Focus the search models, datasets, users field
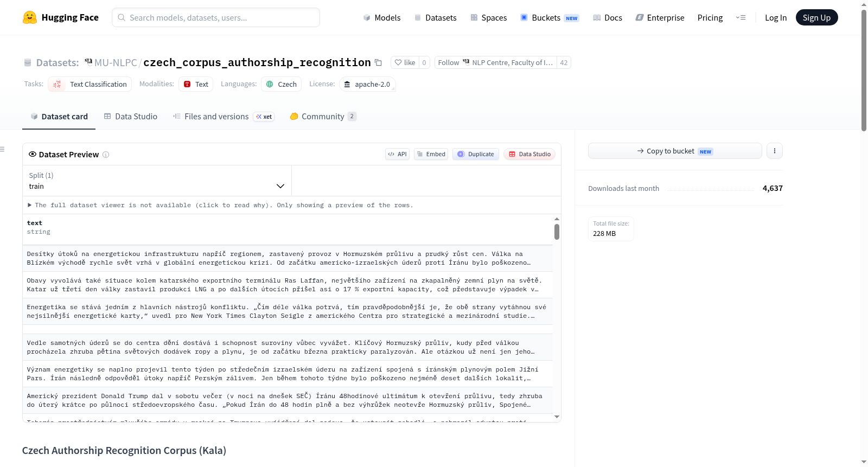Screen dimensions: 868x467 point(216,17)
